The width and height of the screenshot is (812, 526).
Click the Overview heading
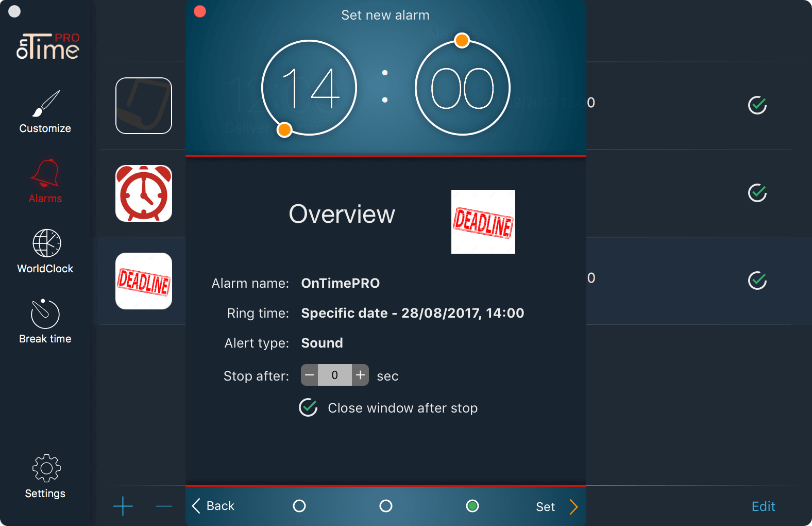(x=342, y=214)
